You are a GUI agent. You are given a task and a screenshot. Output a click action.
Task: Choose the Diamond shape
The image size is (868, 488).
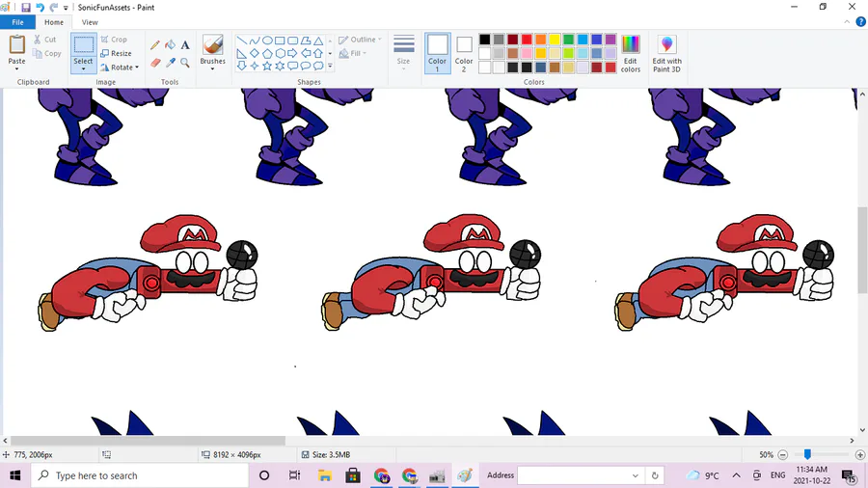[x=255, y=53]
